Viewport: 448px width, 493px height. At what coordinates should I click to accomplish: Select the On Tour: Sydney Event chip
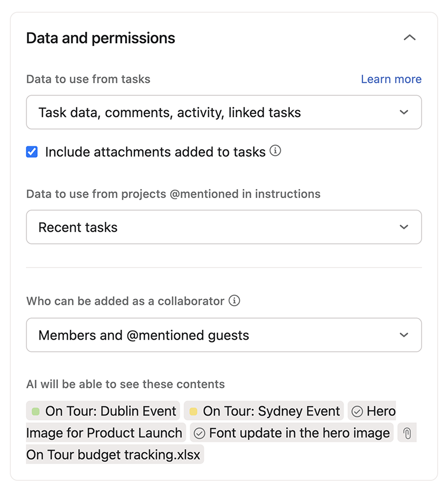coord(263,411)
